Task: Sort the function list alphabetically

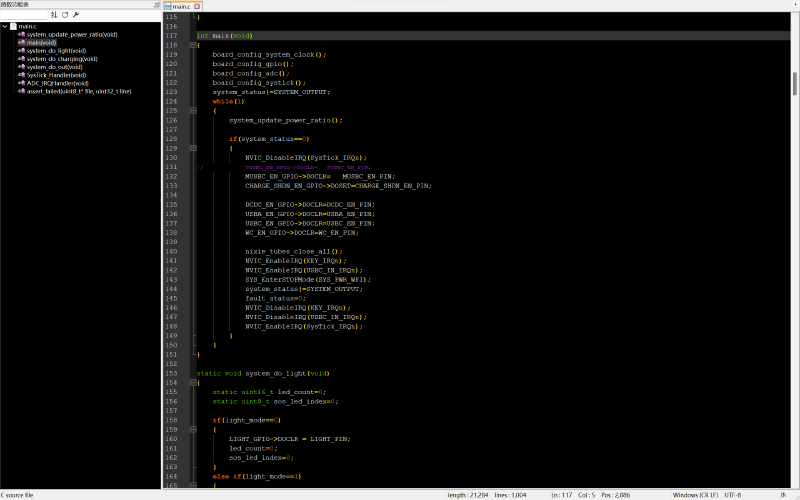Action: (54, 15)
